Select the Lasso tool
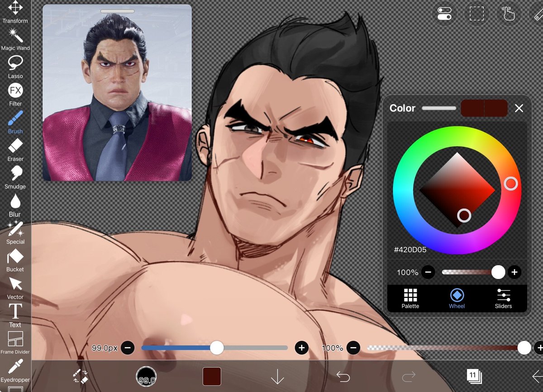The width and height of the screenshot is (543, 392). coord(15,67)
